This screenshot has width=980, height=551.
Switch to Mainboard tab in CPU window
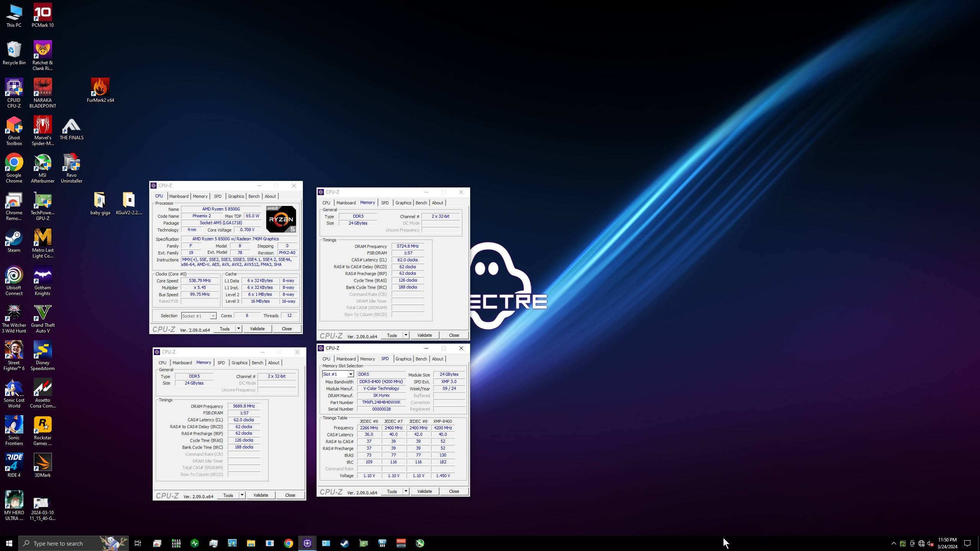pyautogui.click(x=179, y=196)
